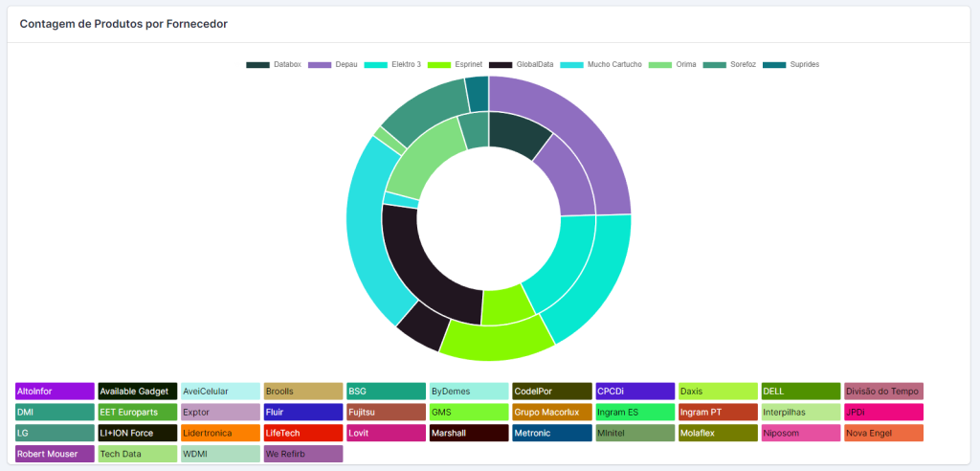This screenshot has width=980, height=471.
Task: Select the LG brand tag
Action: tap(55, 434)
